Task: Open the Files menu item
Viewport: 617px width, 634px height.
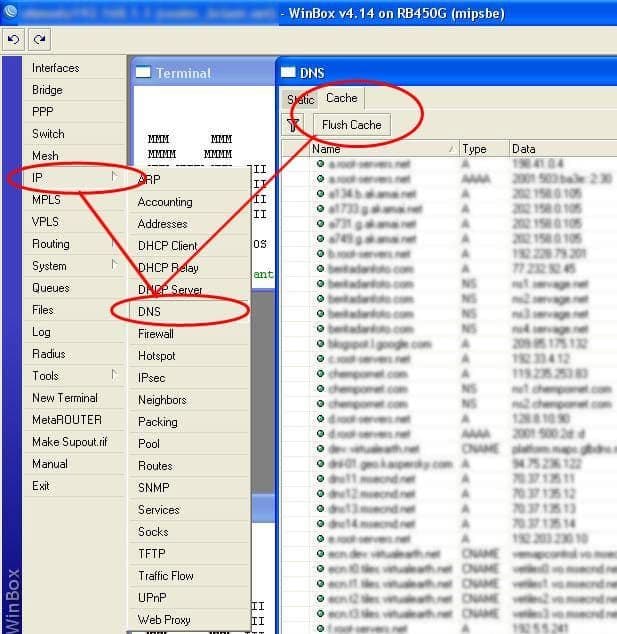Action: 74,310
